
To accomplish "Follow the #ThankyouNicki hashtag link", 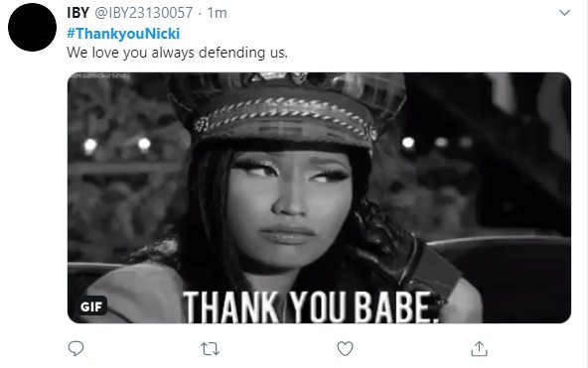I will pyautogui.click(x=123, y=34).
